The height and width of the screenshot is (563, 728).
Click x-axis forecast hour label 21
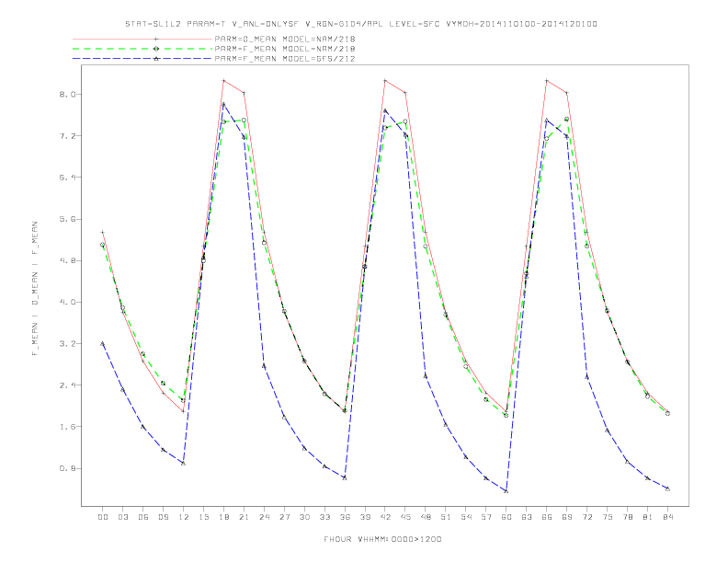point(244,517)
